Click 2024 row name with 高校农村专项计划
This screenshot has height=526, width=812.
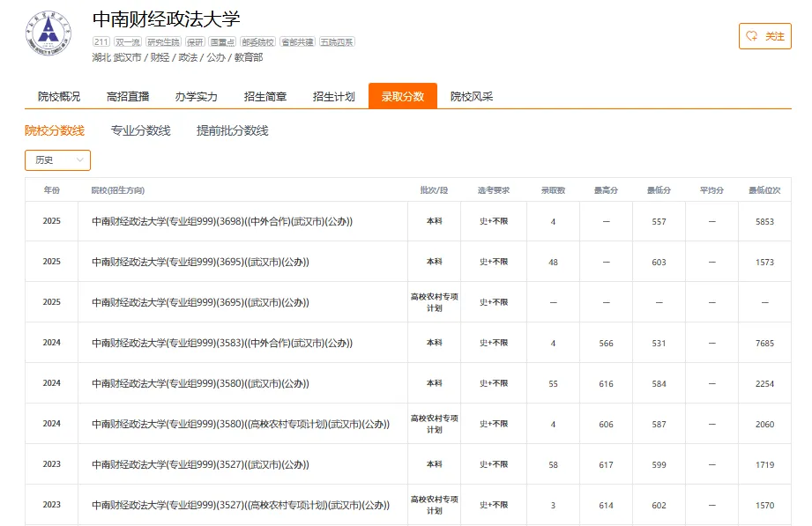point(241,424)
